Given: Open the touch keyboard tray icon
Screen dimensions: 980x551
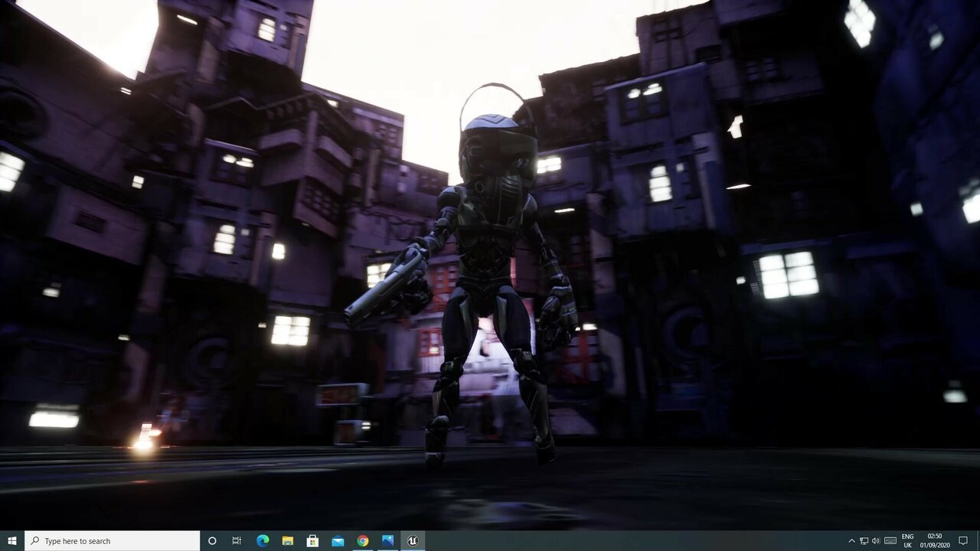Looking at the screenshot, I should tap(890, 541).
